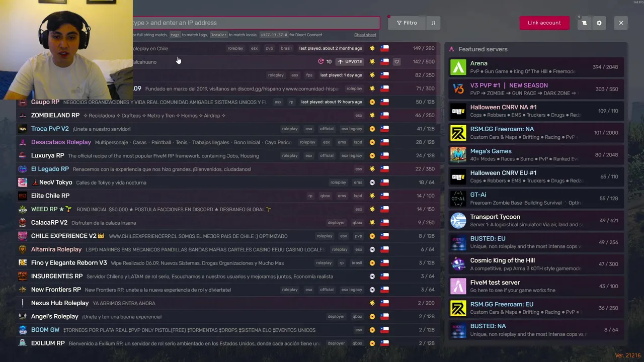Open RSM.GG Freeroam: EU icon

pyautogui.click(x=458, y=308)
